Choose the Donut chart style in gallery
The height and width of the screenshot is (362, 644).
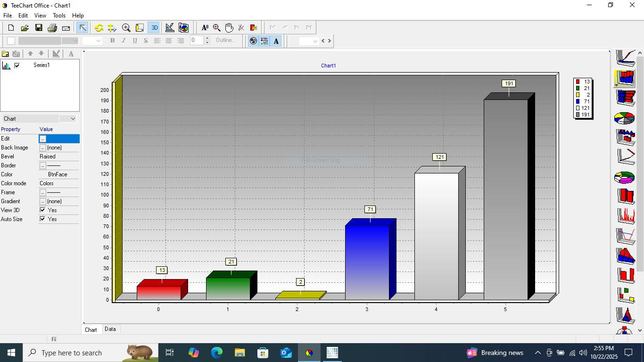coord(625,177)
